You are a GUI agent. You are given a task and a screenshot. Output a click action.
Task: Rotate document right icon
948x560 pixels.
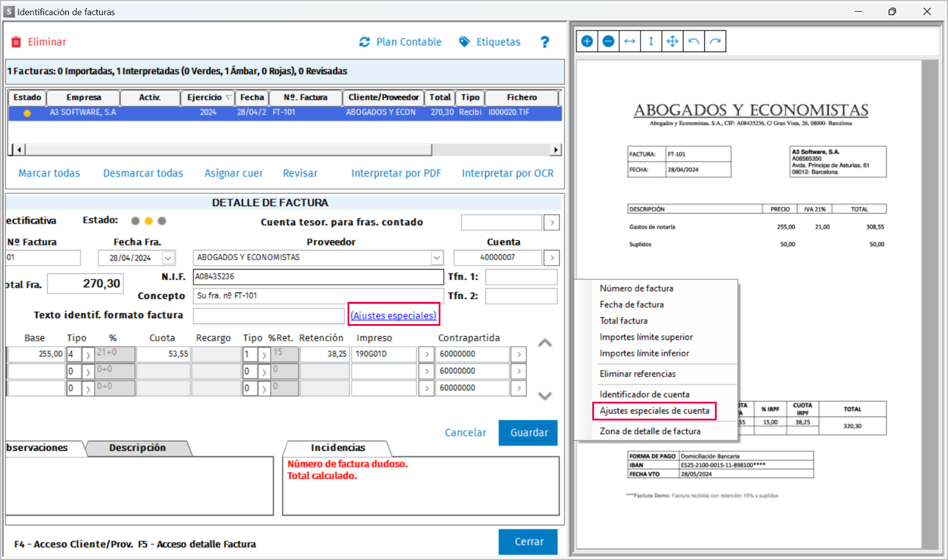coord(715,41)
